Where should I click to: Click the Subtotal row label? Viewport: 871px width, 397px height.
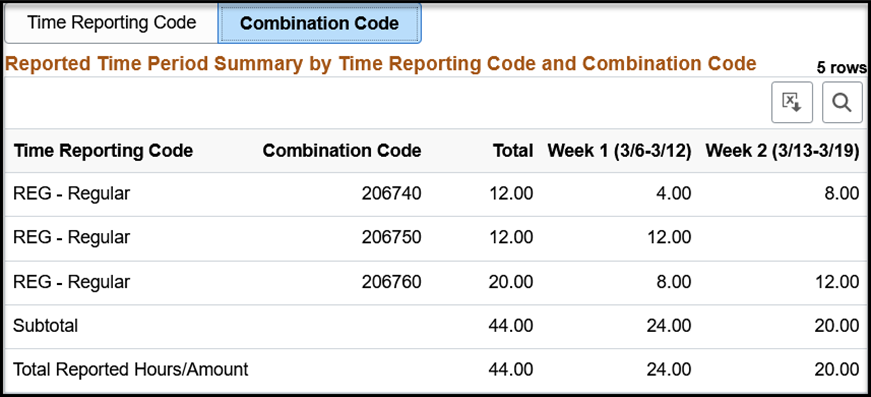click(x=46, y=326)
